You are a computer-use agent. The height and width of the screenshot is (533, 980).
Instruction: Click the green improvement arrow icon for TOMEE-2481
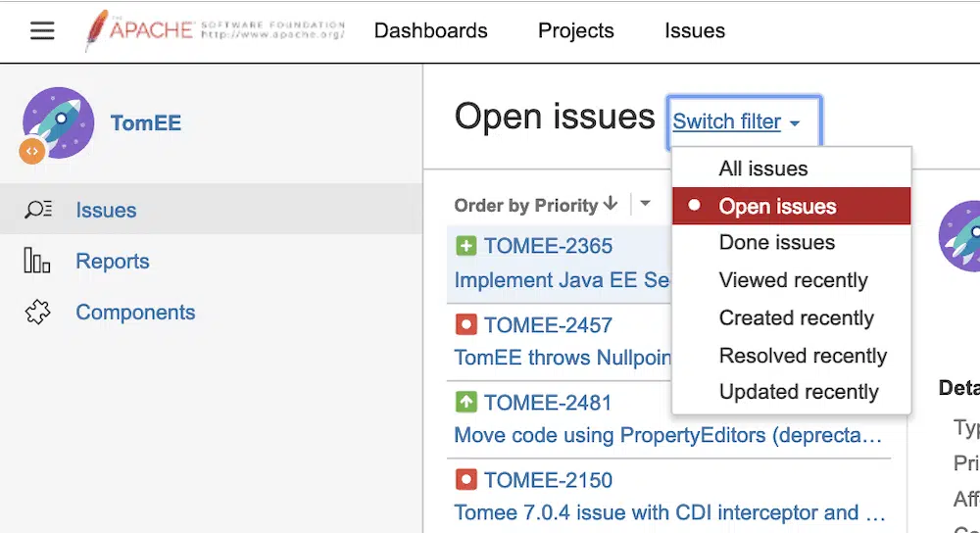[465, 402]
